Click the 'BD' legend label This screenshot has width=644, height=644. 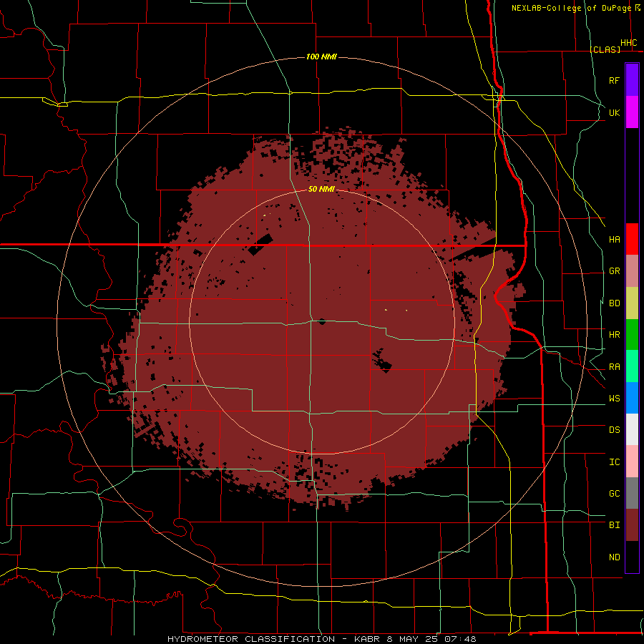[x=614, y=303]
